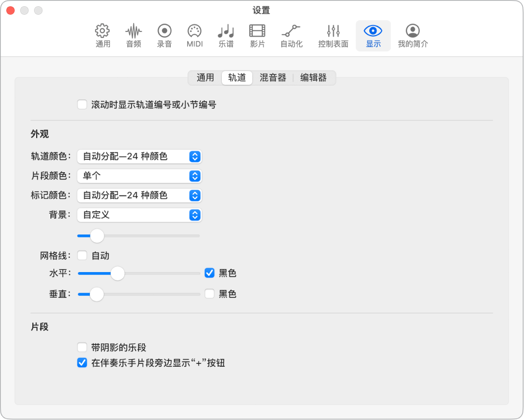This screenshot has width=524, height=420.
Task: Open the 轨道颜色 dropdown menu
Action: (139, 156)
